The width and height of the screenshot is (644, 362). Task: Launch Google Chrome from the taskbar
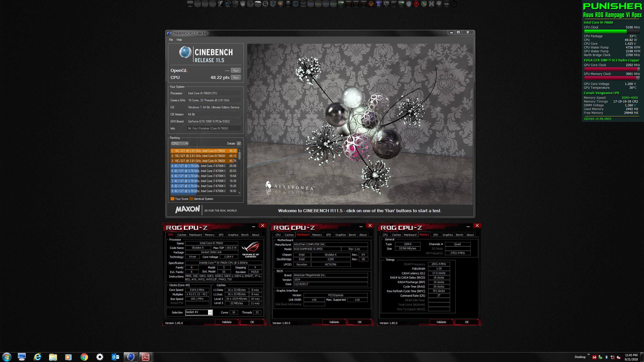(x=84, y=357)
